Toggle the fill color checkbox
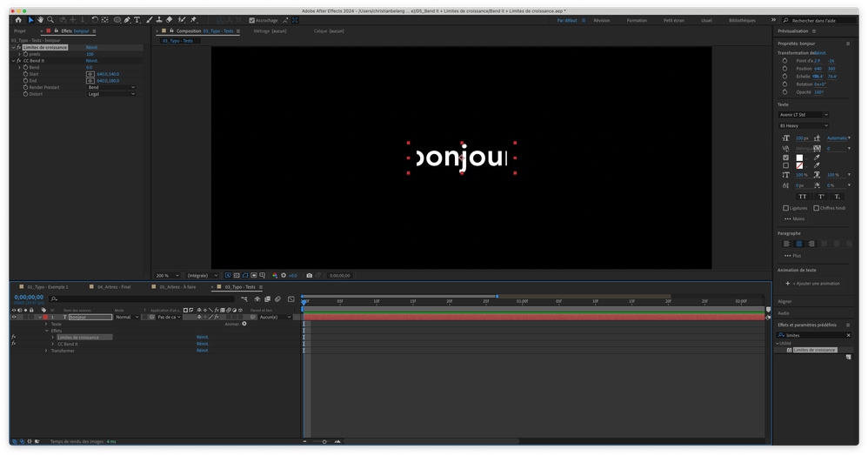 pyautogui.click(x=785, y=158)
